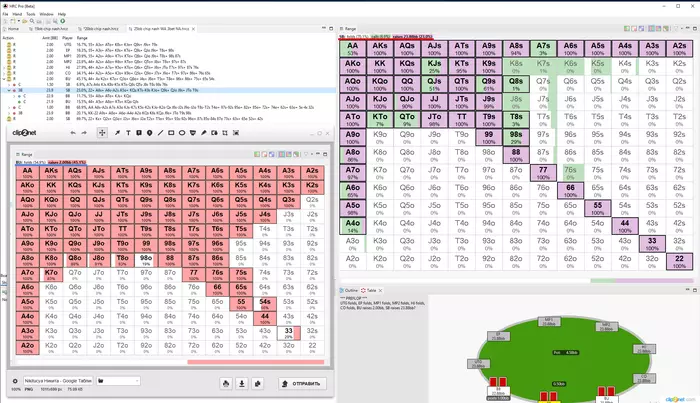Select KJs cell in the purple SB range grid
This screenshot has width=700, height=403.
[434, 66]
